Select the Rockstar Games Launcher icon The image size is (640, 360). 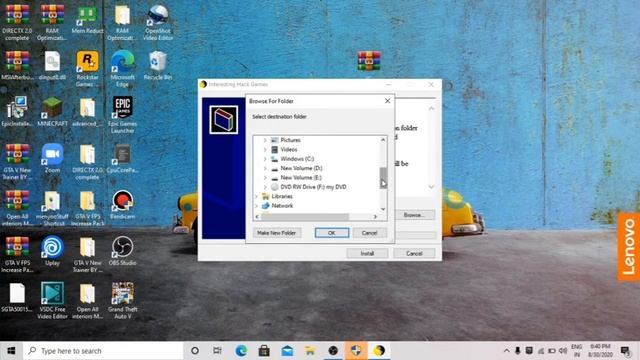[x=87, y=61]
